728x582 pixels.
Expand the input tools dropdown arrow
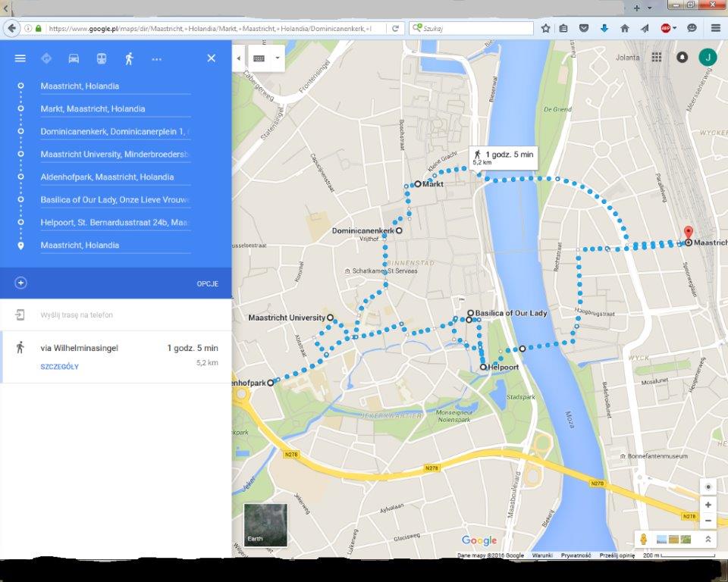click(278, 58)
